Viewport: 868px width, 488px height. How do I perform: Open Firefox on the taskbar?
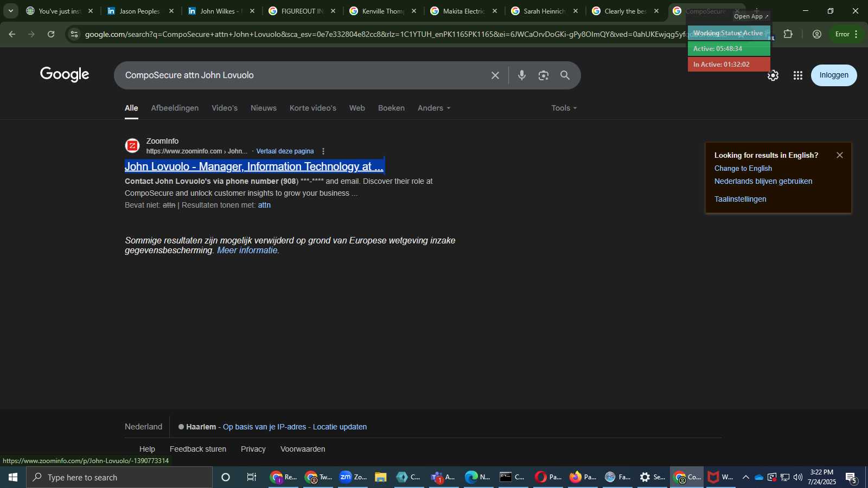pos(583,477)
